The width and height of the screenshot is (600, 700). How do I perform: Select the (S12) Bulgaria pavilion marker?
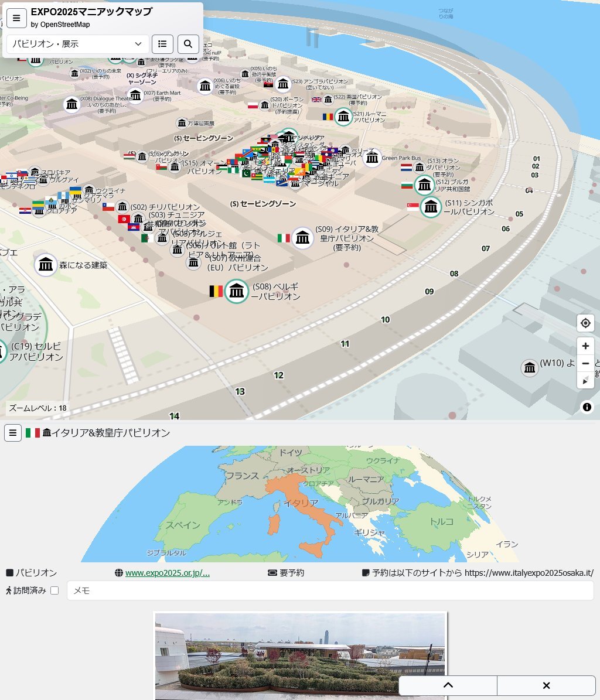pyautogui.click(x=425, y=185)
